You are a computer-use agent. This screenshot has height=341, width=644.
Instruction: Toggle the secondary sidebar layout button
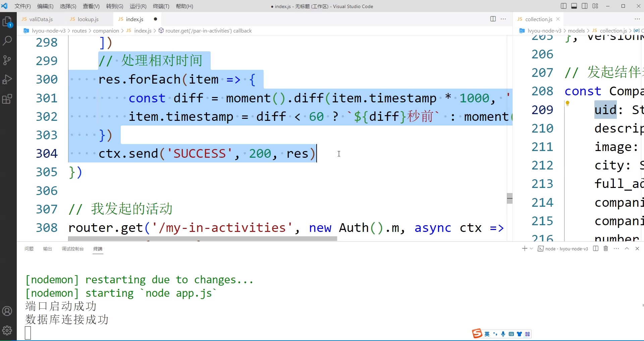(585, 6)
